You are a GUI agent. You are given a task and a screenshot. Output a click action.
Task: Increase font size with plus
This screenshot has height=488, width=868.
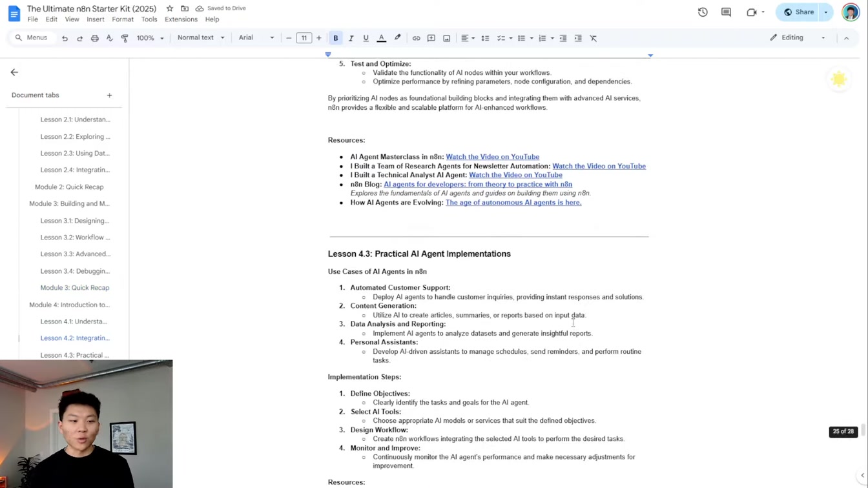[319, 38]
